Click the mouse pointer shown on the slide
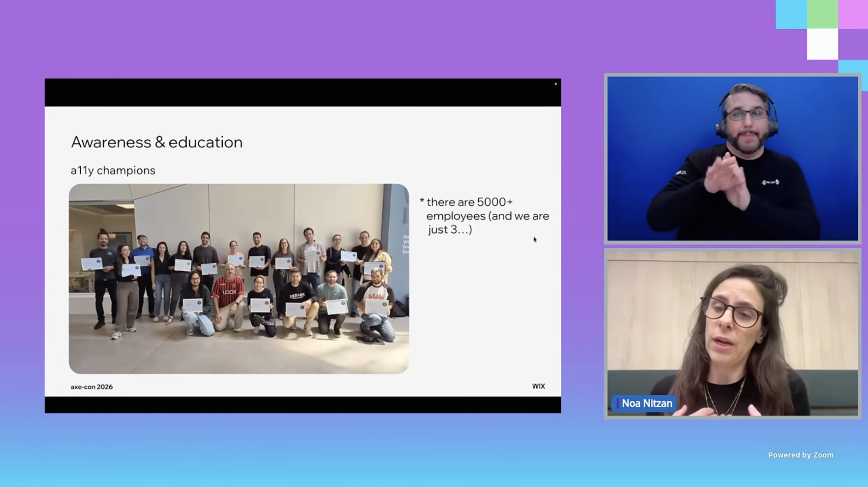868x487 pixels. click(x=535, y=239)
